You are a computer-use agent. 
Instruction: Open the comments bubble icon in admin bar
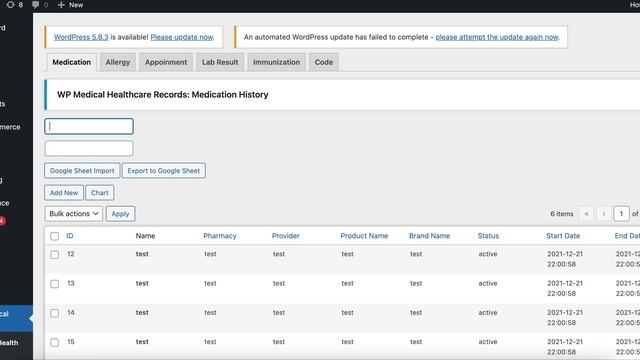click(x=36, y=5)
